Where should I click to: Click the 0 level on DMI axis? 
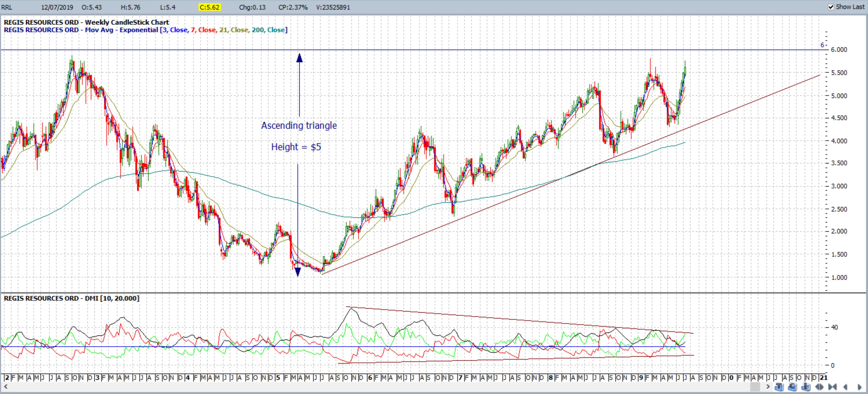click(x=833, y=365)
